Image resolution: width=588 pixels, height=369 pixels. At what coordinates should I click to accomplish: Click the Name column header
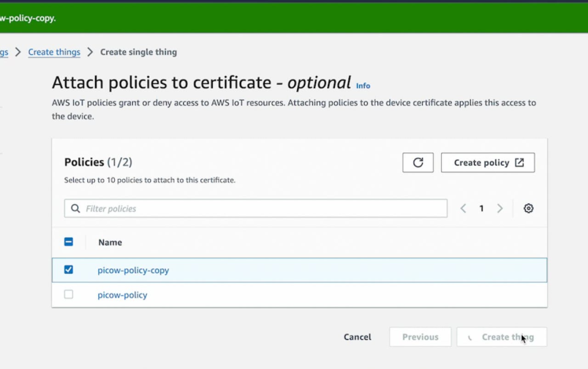110,243
